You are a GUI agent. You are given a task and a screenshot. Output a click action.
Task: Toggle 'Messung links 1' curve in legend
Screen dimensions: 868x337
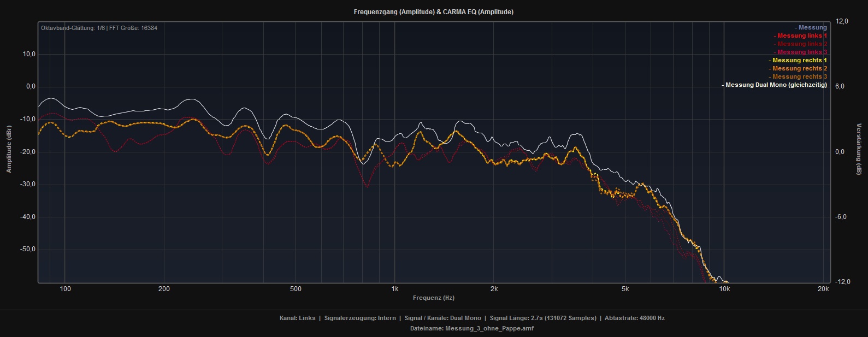(x=801, y=36)
